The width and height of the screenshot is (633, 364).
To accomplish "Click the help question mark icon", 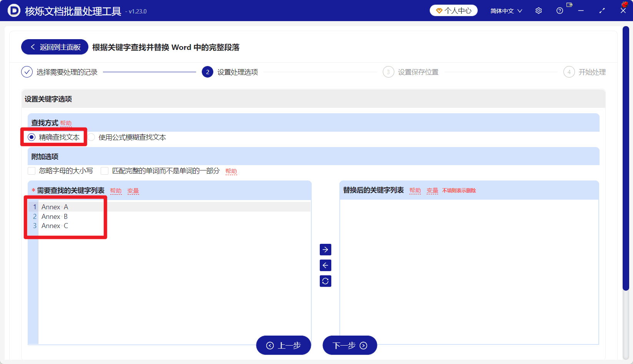I will (560, 11).
